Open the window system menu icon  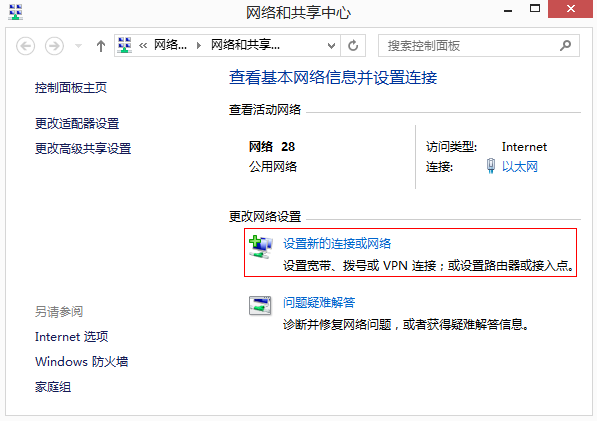(x=15, y=12)
